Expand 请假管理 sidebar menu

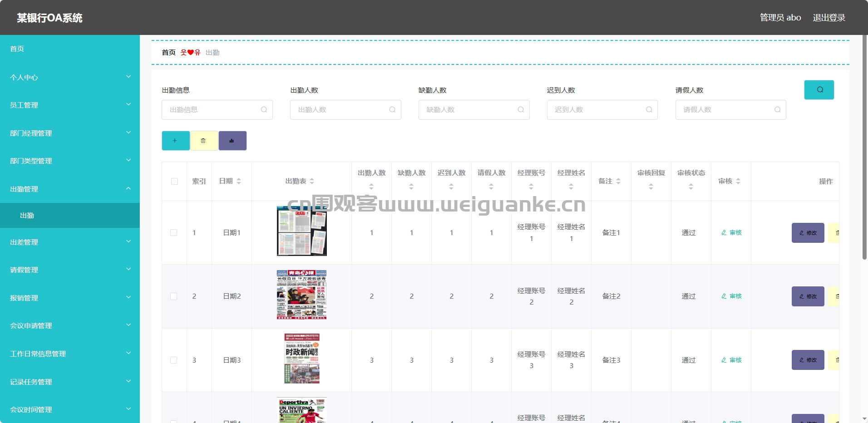click(x=70, y=270)
